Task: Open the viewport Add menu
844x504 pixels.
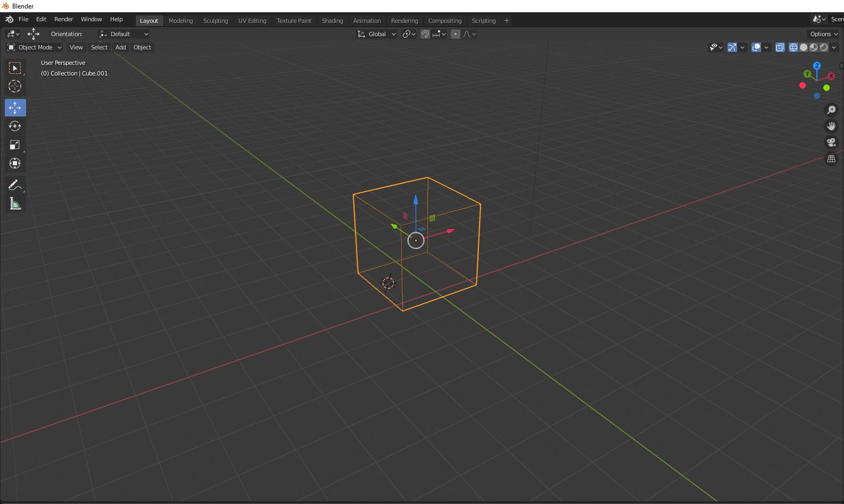Action: 121,47
